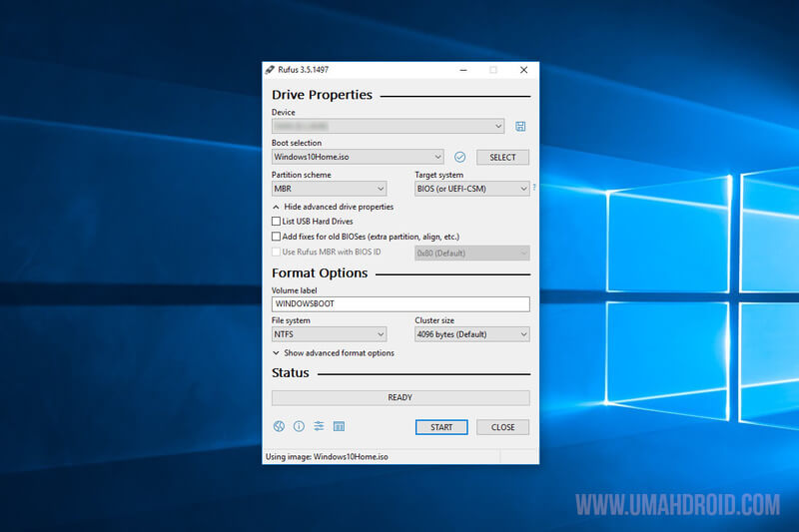Open Partition scheme MBR dropdown
Viewport: 799px width, 532px height.
[329, 189]
